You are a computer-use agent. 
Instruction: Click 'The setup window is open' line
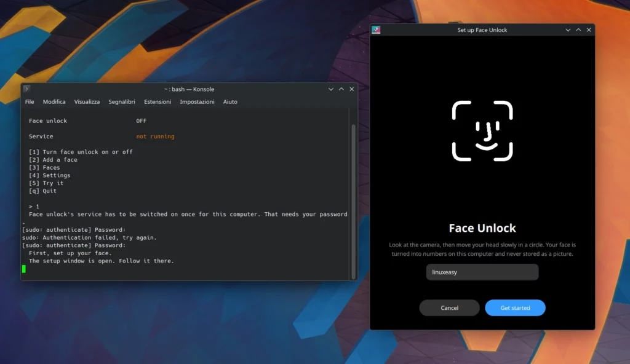point(102,261)
